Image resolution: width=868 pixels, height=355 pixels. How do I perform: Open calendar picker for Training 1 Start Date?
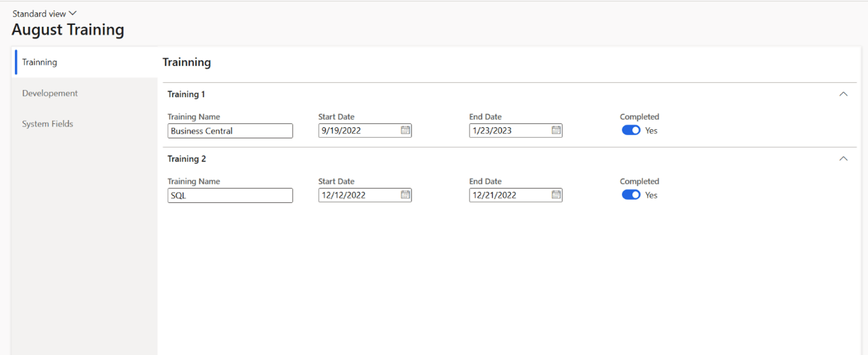point(405,131)
